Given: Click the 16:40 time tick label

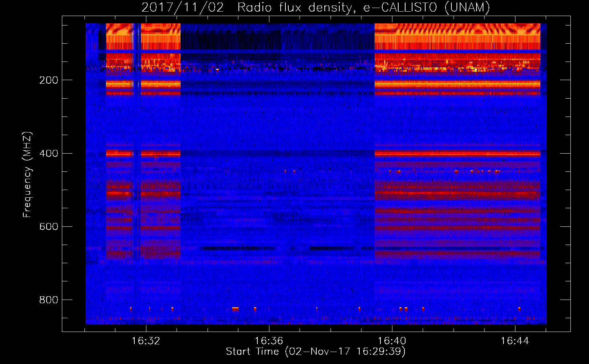Looking at the screenshot, I should pos(392,341).
